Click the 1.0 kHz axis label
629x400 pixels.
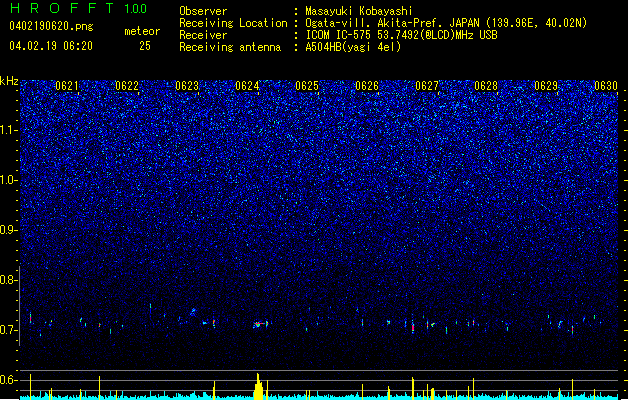click(8, 180)
